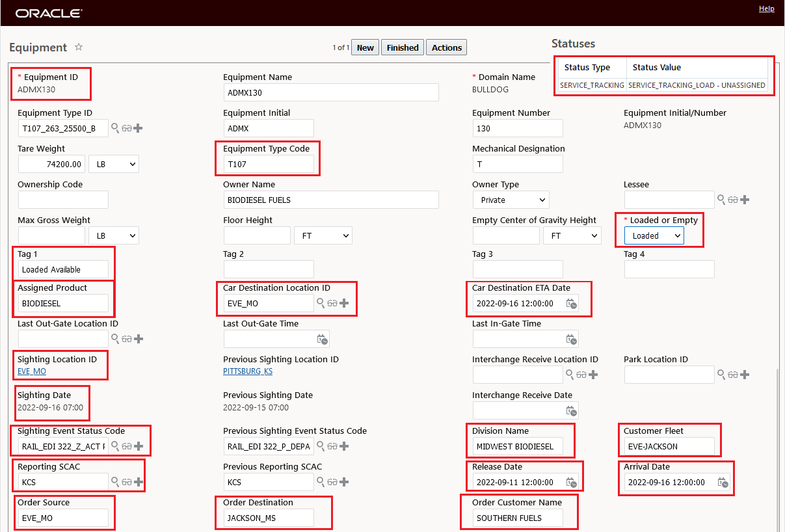This screenshot has height=532, width=785.
Task: Click the Equipment Name input field
Action: pos(331,92)
